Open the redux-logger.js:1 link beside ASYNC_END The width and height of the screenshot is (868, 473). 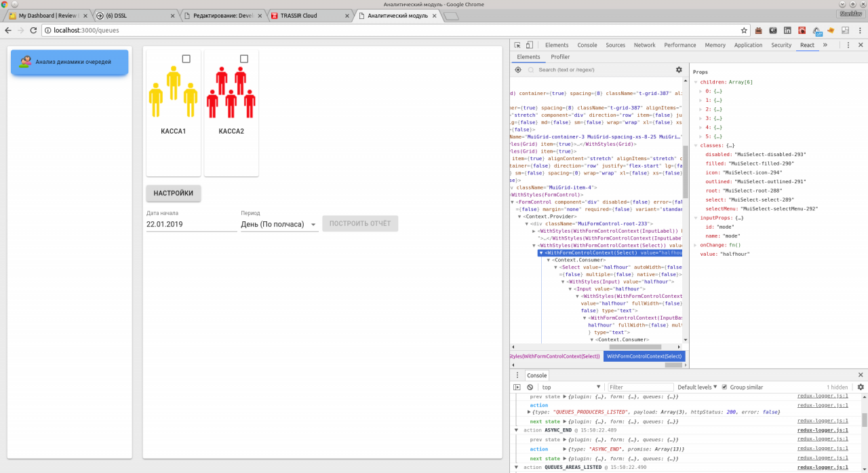pos(823,430)
